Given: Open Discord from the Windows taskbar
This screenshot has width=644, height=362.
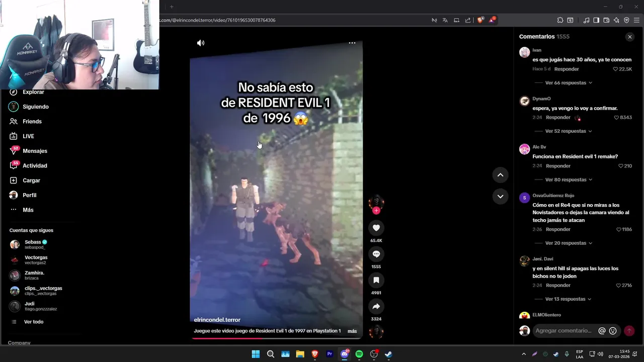Looking at the screenshot, I should click(x=345, y=354).
